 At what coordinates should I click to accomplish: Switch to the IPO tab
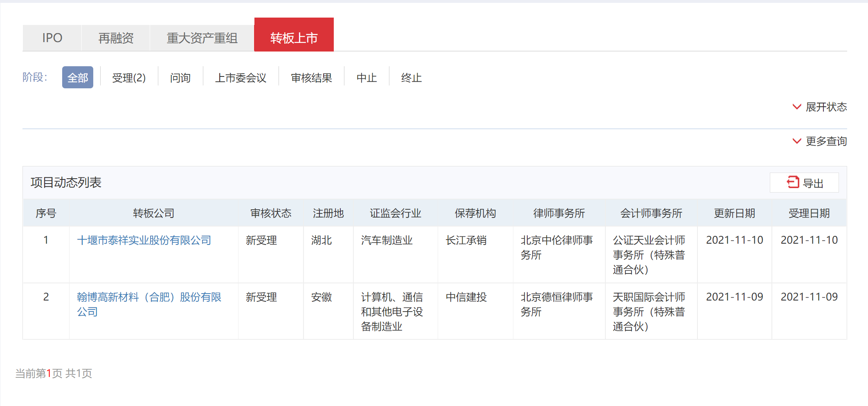click(52, 38)
